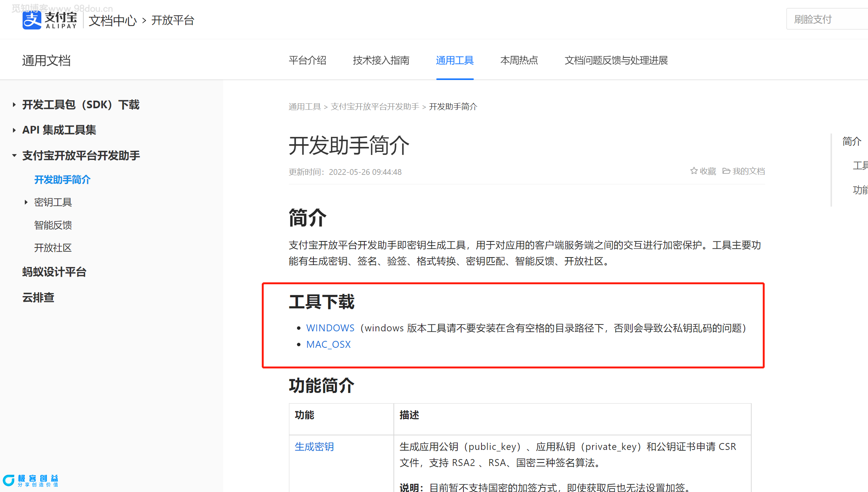Click the MAC_OSX download link

(x=328, y=344)
